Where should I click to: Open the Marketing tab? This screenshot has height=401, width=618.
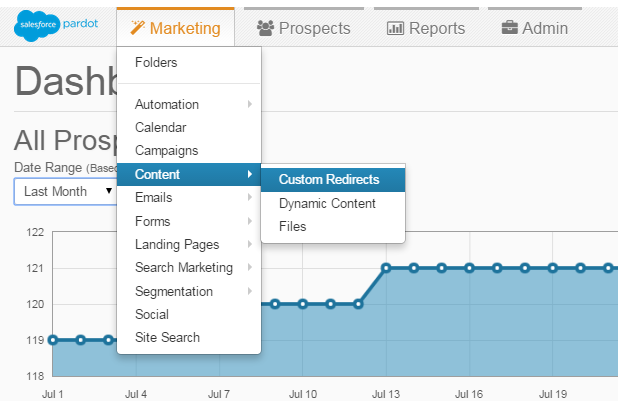(175, 28)
